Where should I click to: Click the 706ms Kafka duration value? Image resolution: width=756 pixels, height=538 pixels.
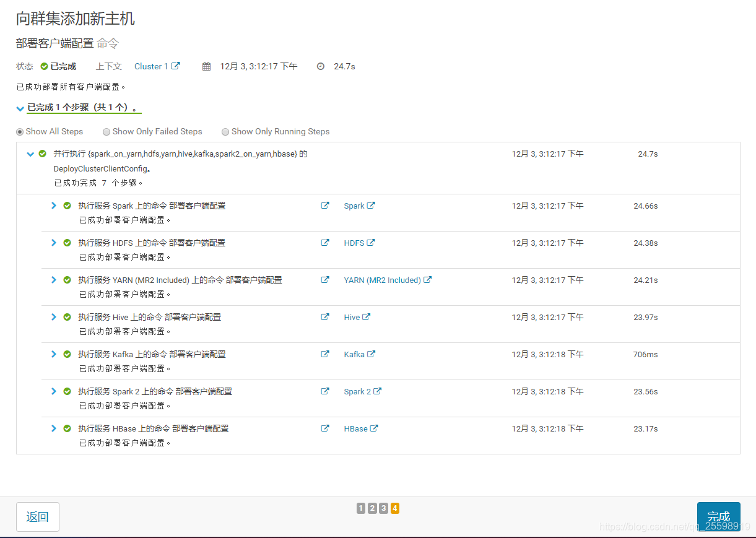point(645,355)
